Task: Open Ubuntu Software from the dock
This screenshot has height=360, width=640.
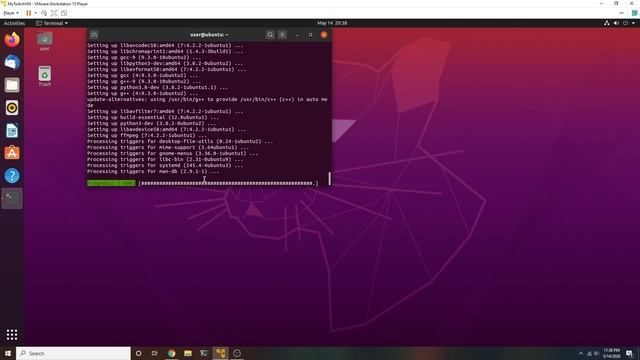Action: (x=12, y=153)
